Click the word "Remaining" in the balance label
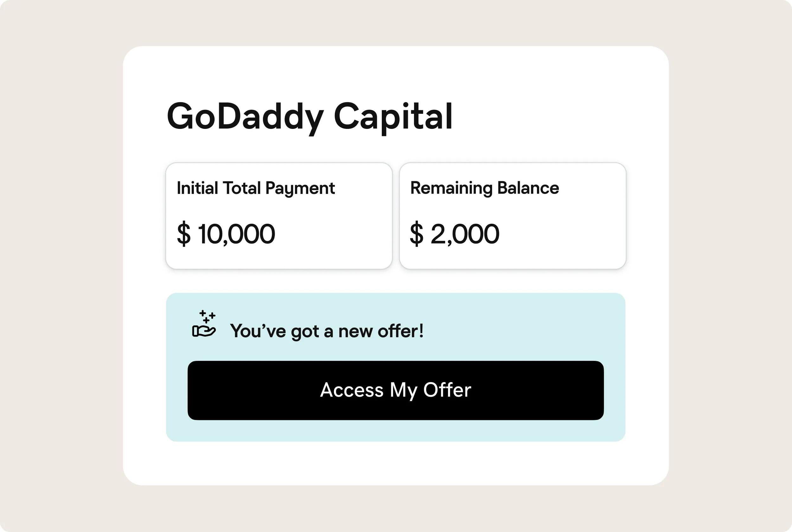This screenshot has width=792, height=532. tap(451, 188)
